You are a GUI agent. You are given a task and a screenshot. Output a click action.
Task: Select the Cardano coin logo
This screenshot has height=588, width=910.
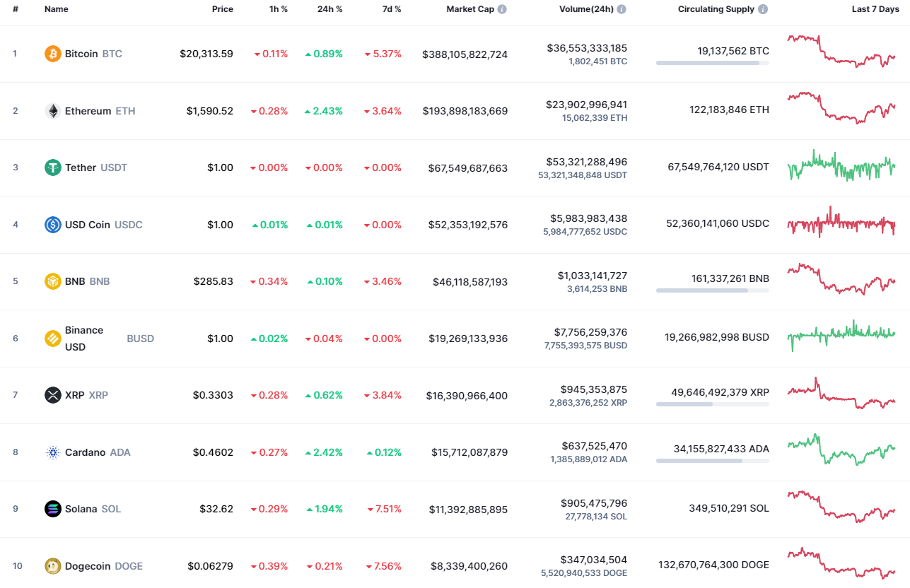coord(51,452)
